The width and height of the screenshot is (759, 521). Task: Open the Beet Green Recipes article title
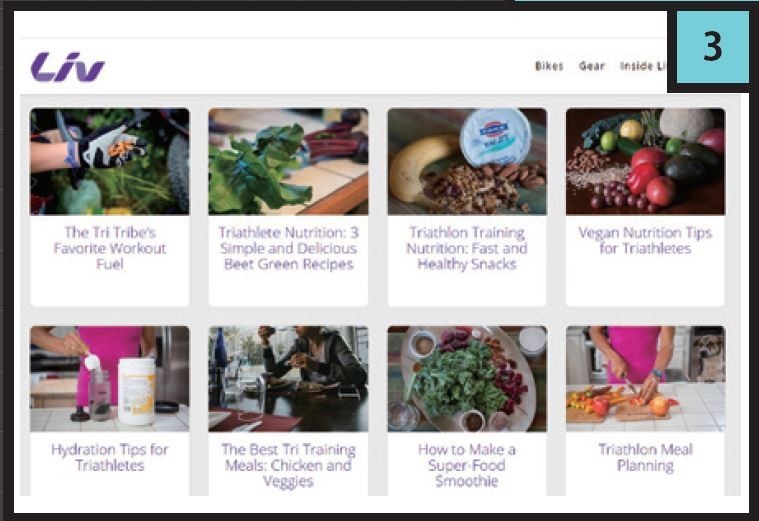(288, 248)
